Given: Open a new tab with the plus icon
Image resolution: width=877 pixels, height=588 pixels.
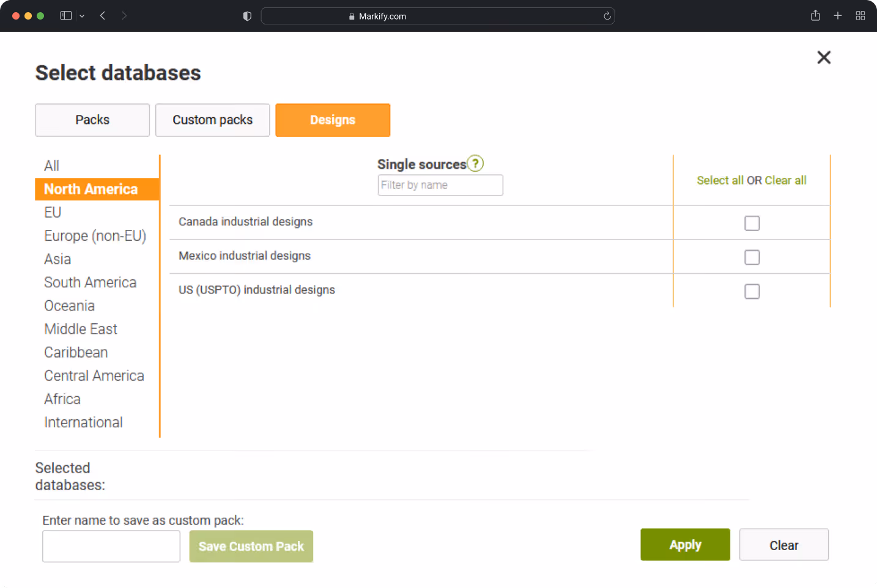Looking at the screenshot, I should [x=838, y=16].
